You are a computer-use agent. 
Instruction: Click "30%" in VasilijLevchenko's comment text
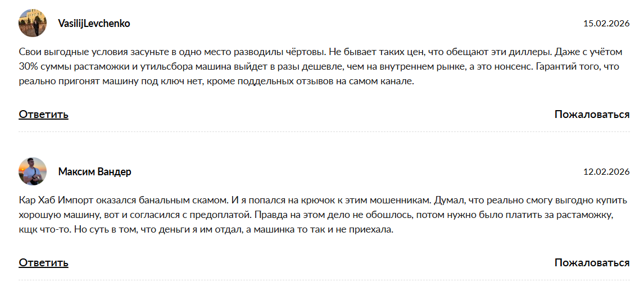click(29, 67)
